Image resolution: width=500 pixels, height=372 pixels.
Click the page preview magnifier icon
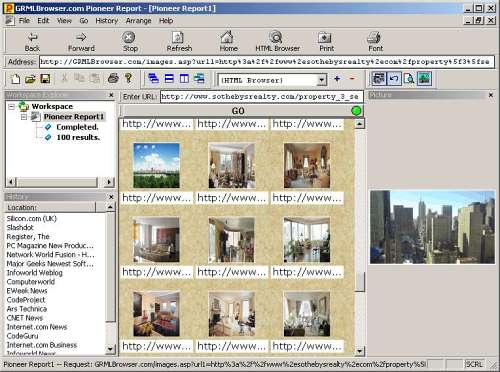(409, 79)
